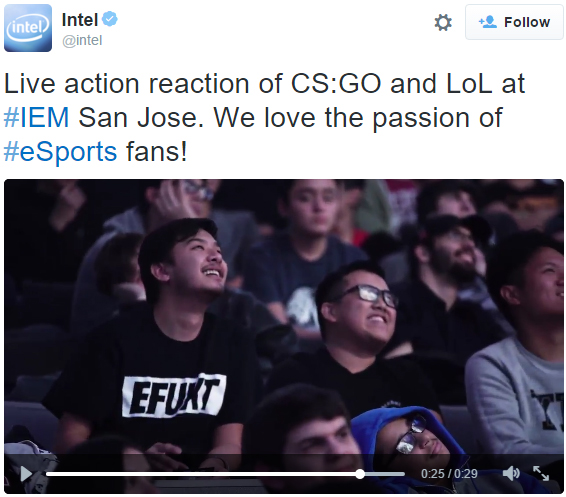The image size is (566, 497).
Task: Click the tweet text about IEM San Jose
Action: [x=264, y=118]
